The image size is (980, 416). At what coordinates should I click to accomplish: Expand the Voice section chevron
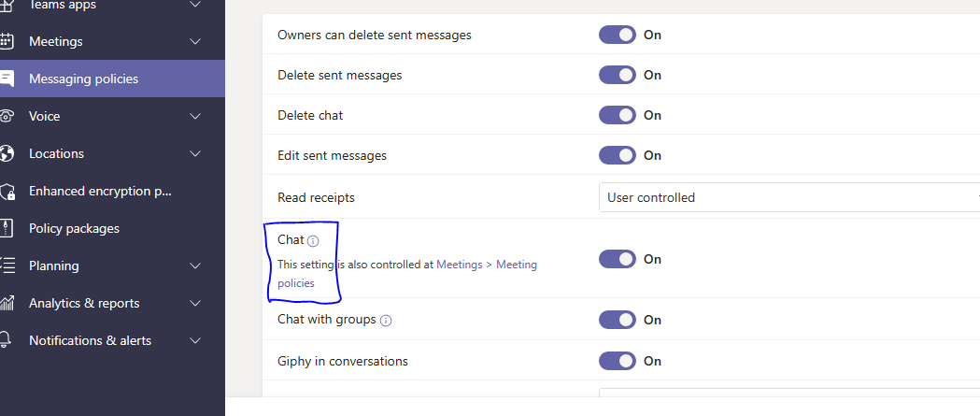pos(195,116)
